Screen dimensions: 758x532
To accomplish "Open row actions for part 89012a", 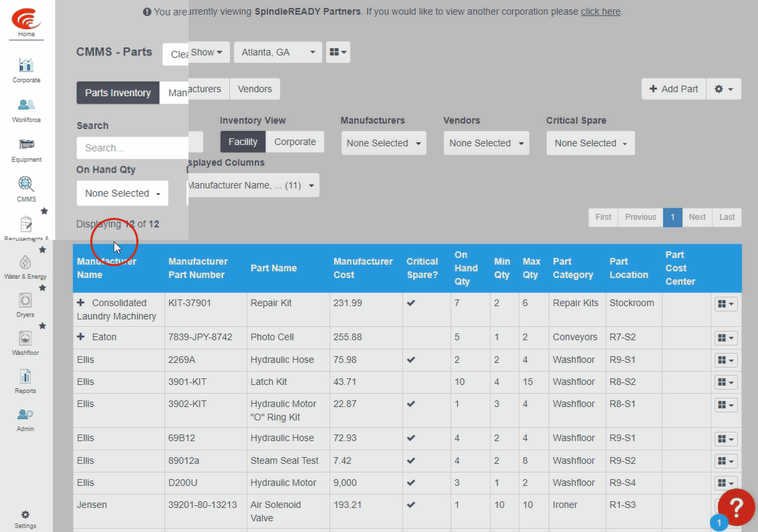I will coord(726,461).
